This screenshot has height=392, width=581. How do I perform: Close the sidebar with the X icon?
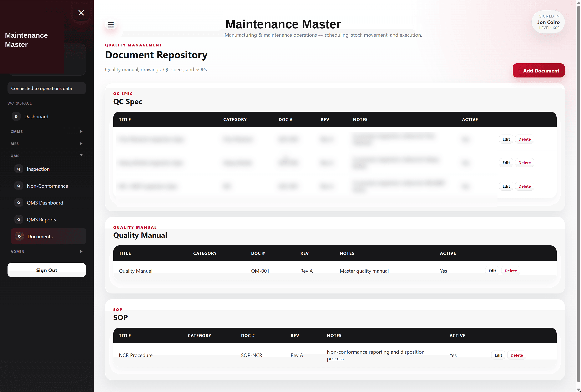[x=81, y=13]
